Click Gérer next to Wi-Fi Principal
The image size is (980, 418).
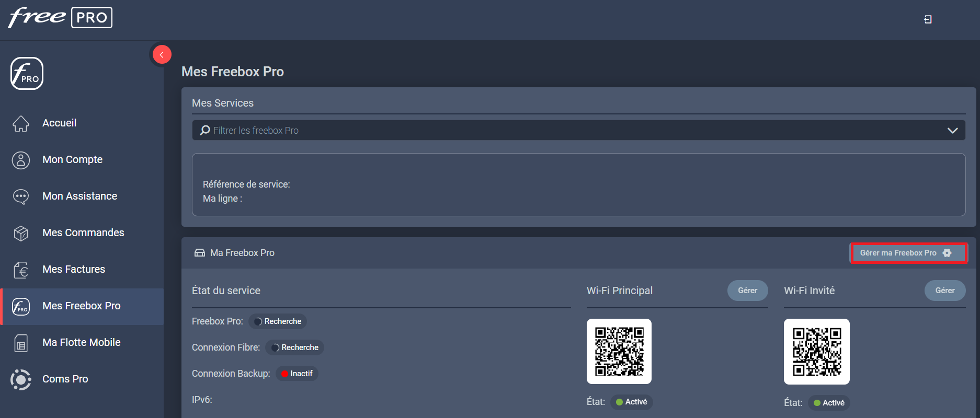[x=747, y=291]
